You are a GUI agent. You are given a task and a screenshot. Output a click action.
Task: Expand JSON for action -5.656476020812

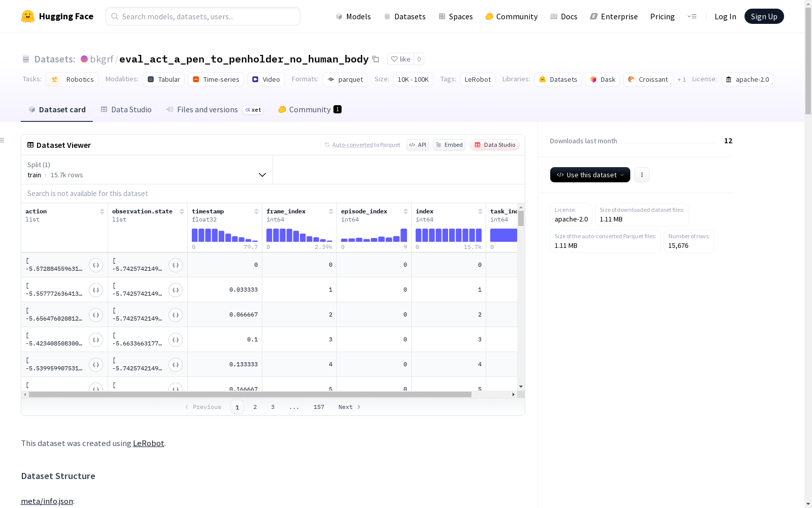[x=96, y=315]
